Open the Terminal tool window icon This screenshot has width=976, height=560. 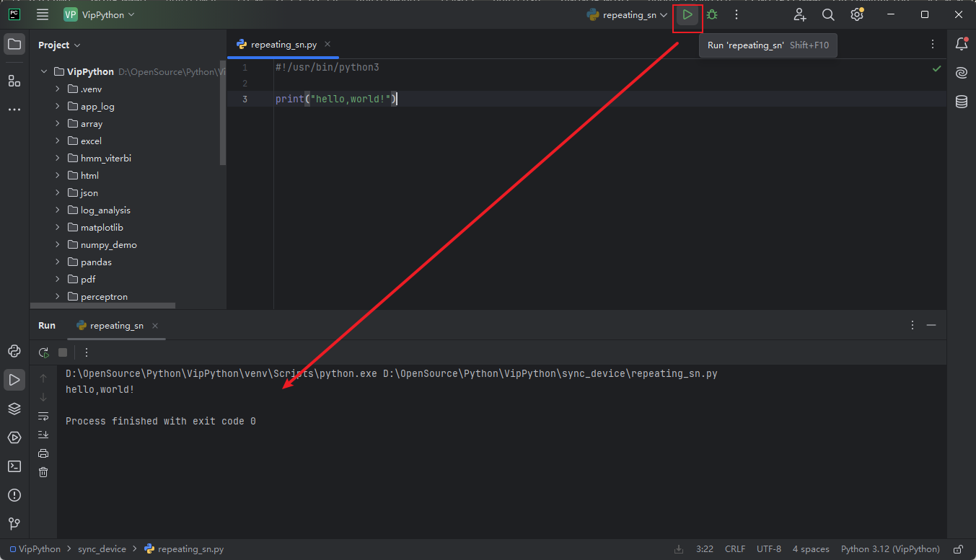tap(14, 466)
